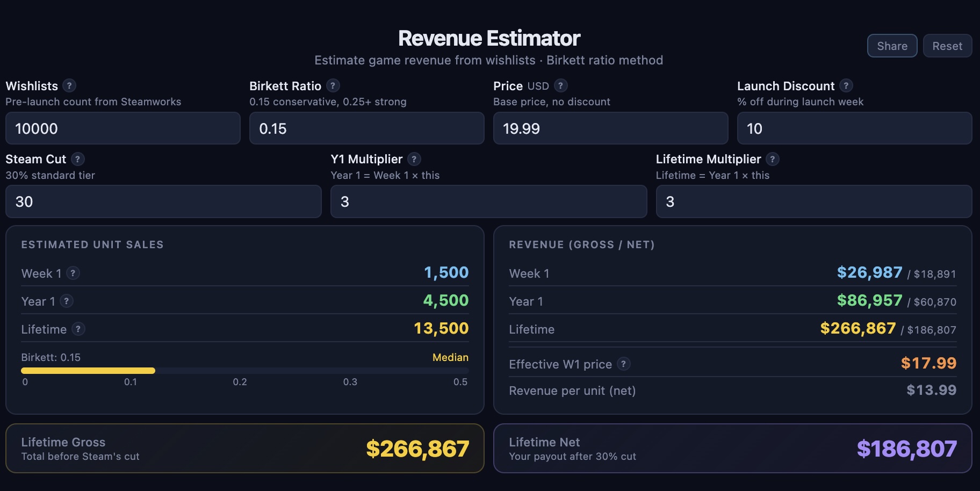Open the Lifetime Multiplier help icon
This screenshot has width=980, height=491.
click(x=773, y=159)
